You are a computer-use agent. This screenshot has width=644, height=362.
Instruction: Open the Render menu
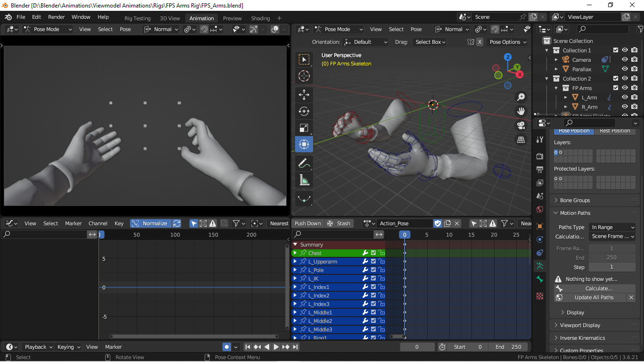coord(57,17)
